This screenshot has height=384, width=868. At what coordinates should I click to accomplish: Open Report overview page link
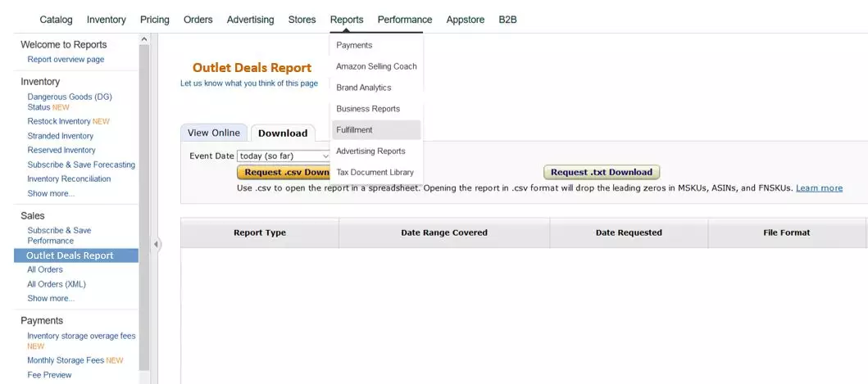66,59
